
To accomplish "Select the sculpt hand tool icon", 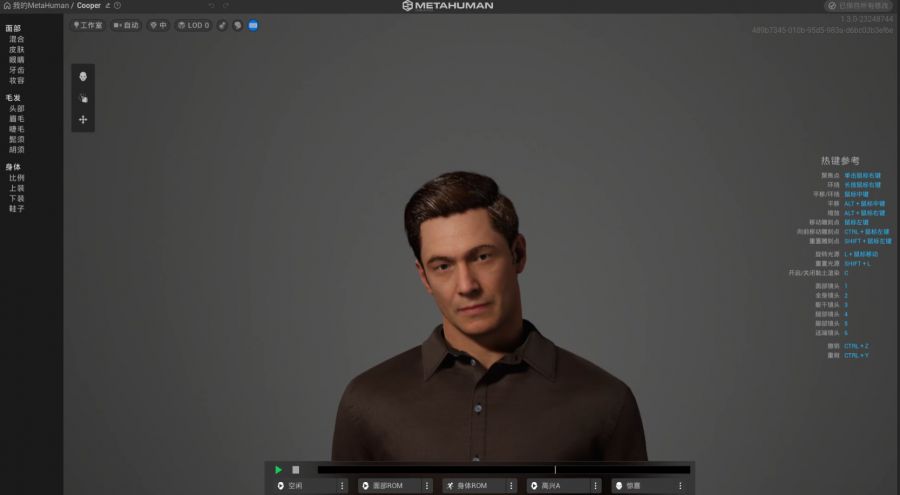I will (83, 98).
